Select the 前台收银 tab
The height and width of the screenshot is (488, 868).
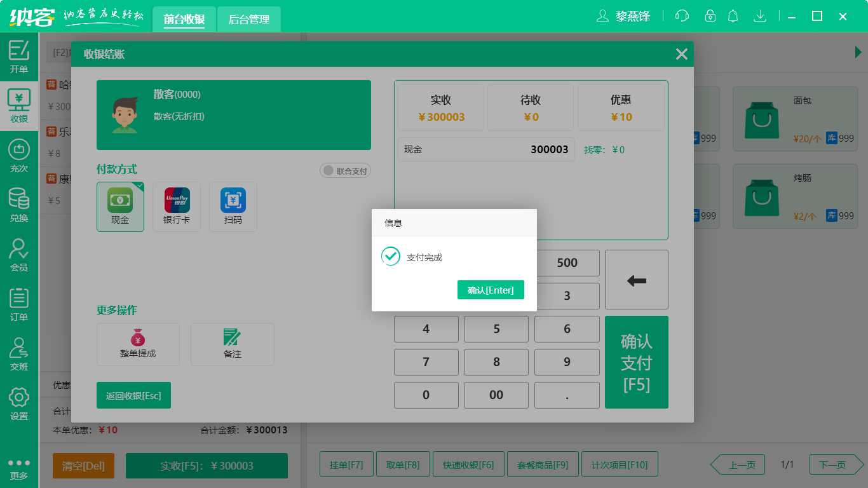[x=184, y=19]
